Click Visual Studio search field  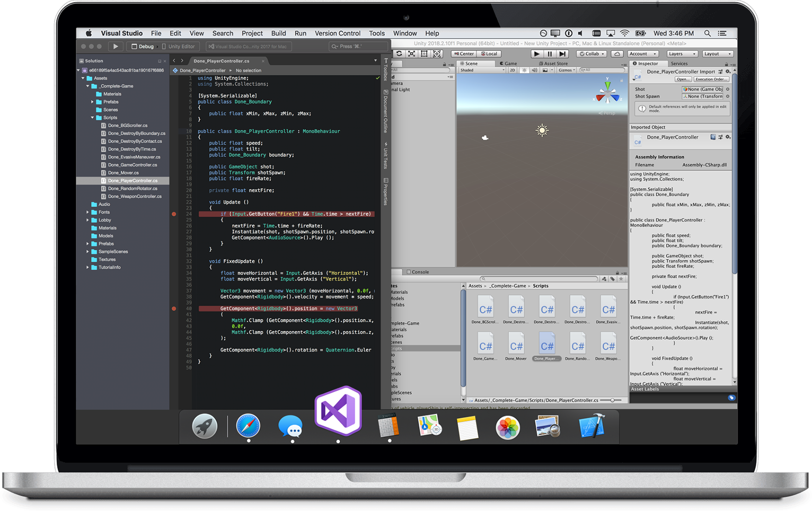(x=358, y=47)
